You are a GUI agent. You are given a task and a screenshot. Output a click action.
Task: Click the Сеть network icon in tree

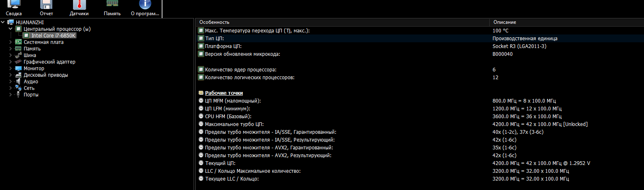coord(18,88)
